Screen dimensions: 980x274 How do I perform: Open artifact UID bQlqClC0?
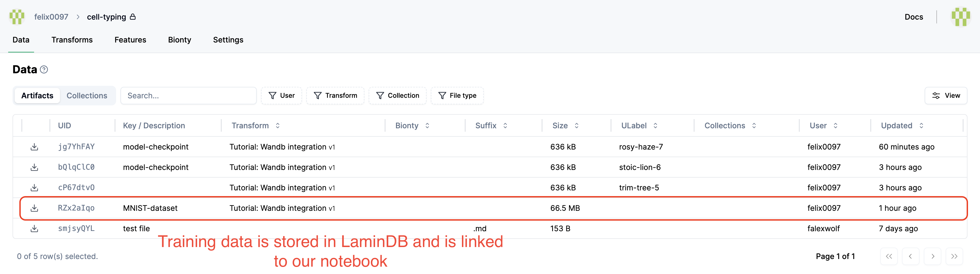[76, 167]
